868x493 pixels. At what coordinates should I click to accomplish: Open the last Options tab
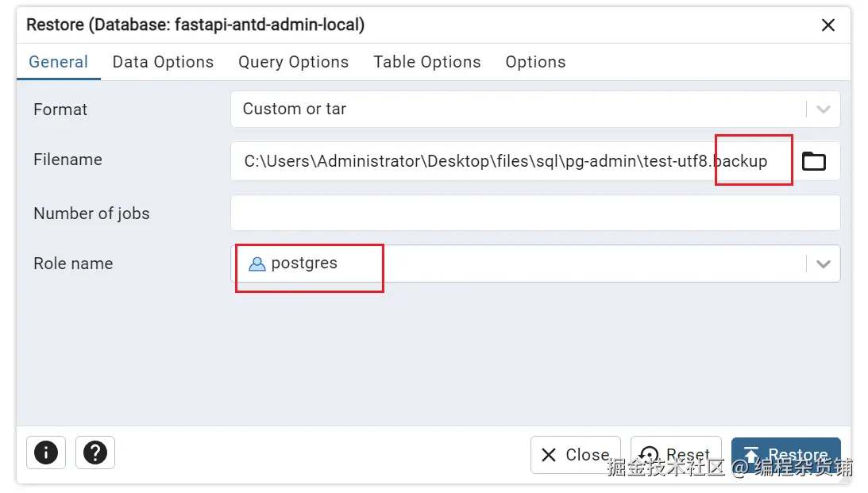click(x=535, y=62)
